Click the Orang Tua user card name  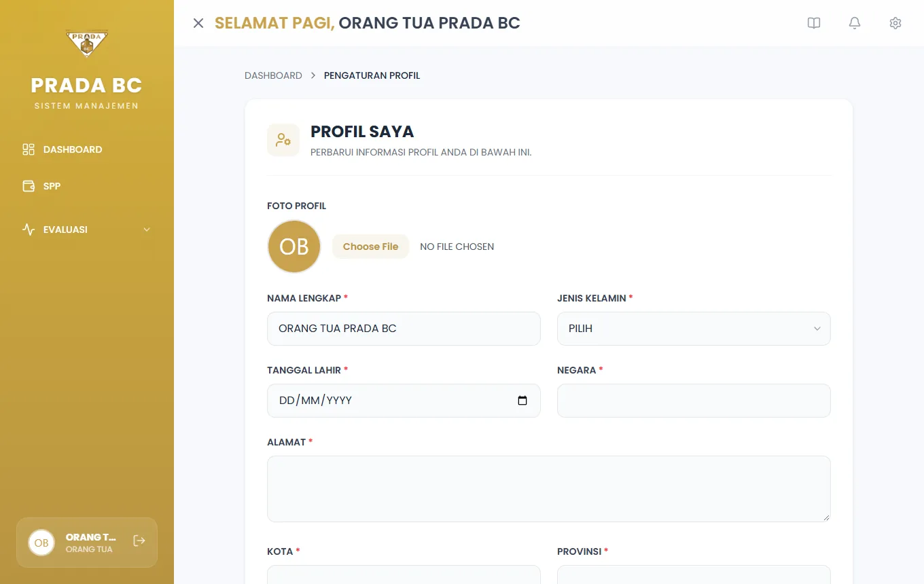pos(91,537)
